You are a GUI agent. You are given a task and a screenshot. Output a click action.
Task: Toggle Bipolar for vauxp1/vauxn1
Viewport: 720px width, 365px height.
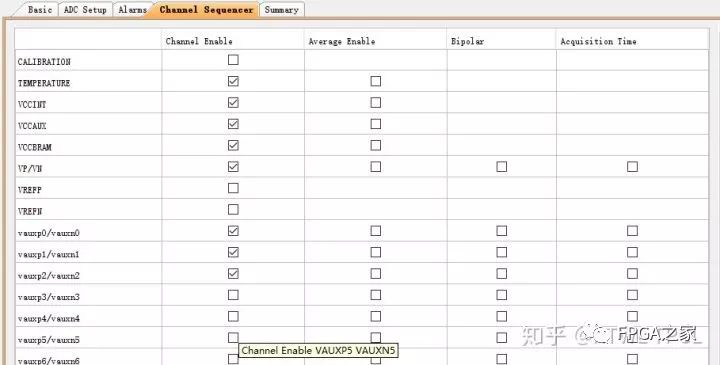pyautogui.click(x=502, y=252)
